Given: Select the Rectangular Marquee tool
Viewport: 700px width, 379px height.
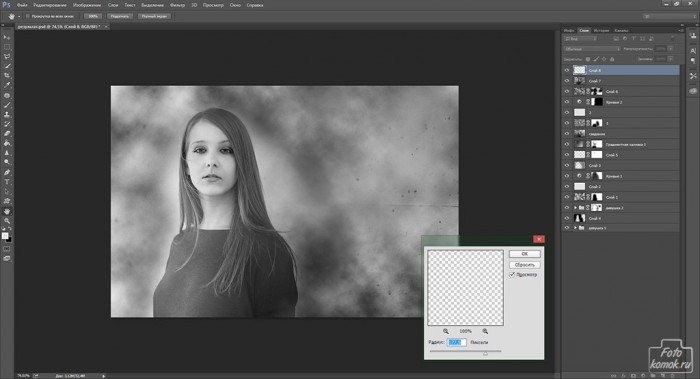Looking at the screenshot, I should pyautogui.click(x=7, y=47).
